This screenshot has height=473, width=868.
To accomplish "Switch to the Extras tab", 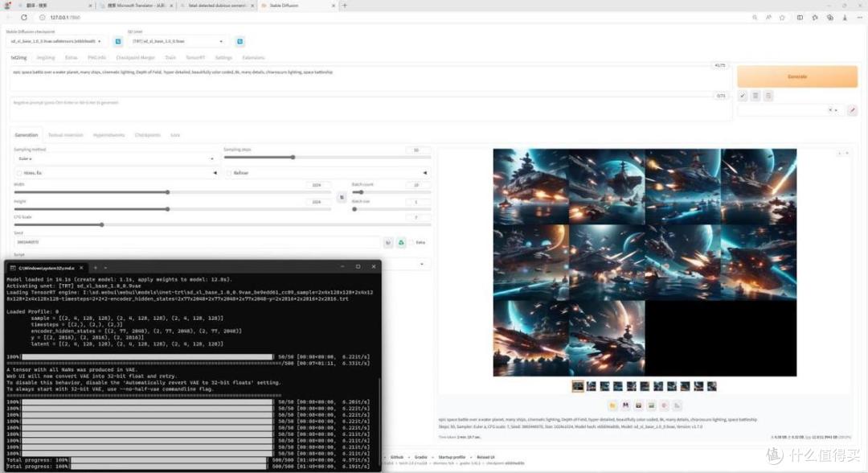I will [x=71, y=58].
